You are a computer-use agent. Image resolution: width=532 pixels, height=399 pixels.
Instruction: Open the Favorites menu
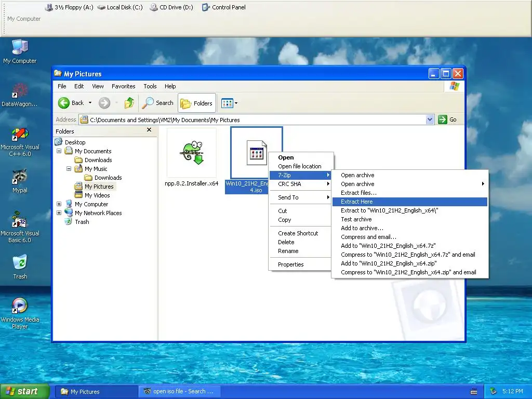point(124,86)
